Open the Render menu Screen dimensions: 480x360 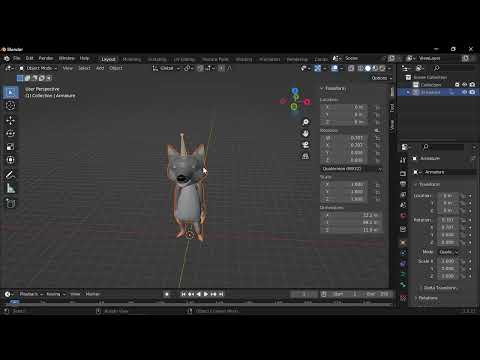pos(46,58)
